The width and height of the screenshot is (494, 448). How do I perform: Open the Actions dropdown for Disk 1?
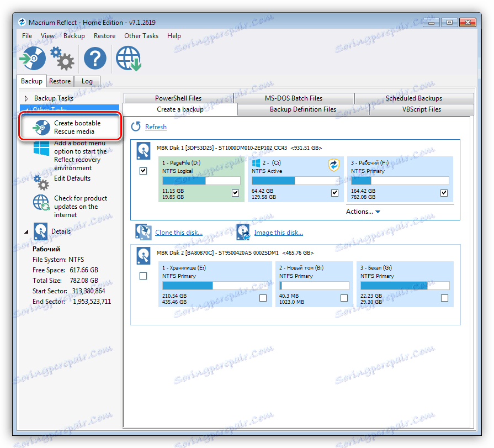tap(363, 212)
